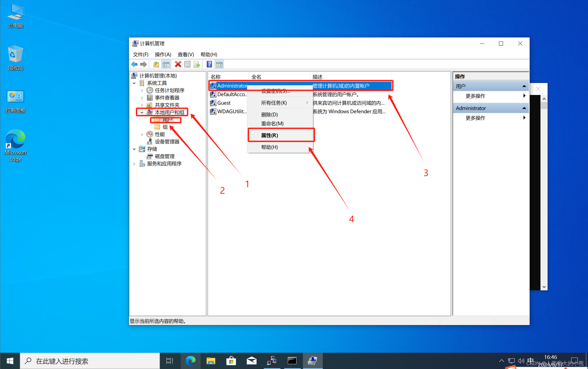Click the export list toolbar icon
The height and width of the screenshot is (369, 588).
pos(197,64)
